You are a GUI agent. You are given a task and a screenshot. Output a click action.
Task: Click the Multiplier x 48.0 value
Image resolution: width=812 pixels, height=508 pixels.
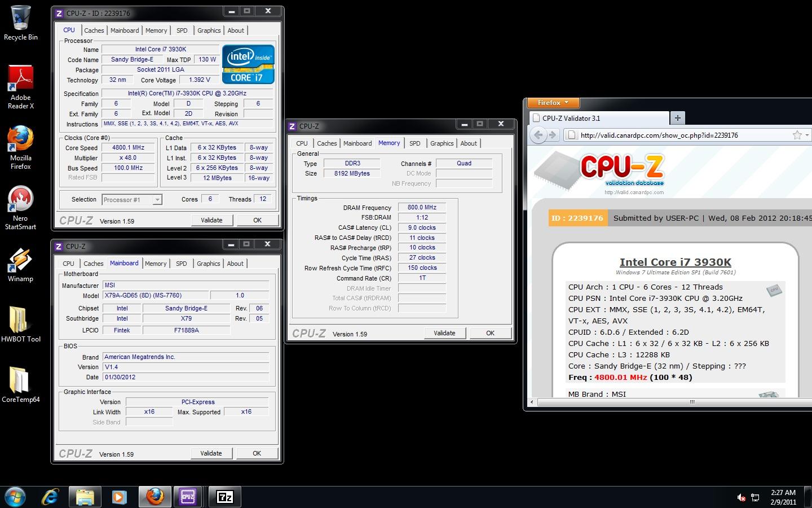click(x=128, y=157)
